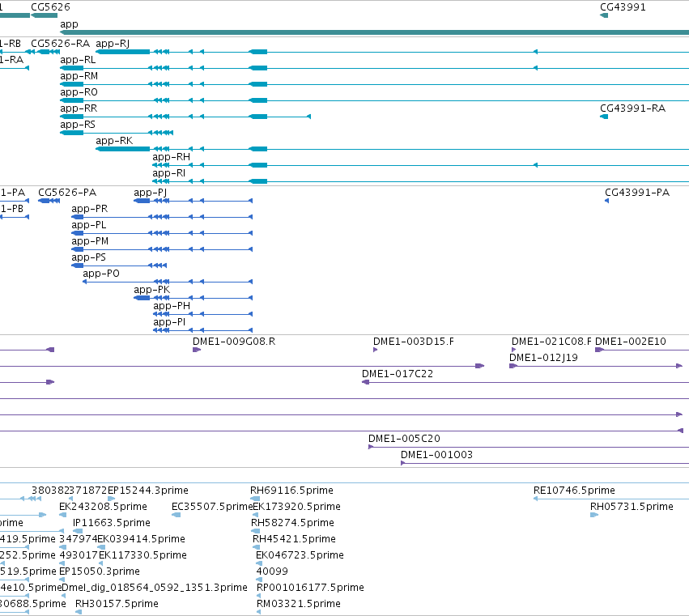Screen dimensions: 689x616
Task: Select RE10746.5prime EST label
Action: pyautogui.click(x=574, y=491)
